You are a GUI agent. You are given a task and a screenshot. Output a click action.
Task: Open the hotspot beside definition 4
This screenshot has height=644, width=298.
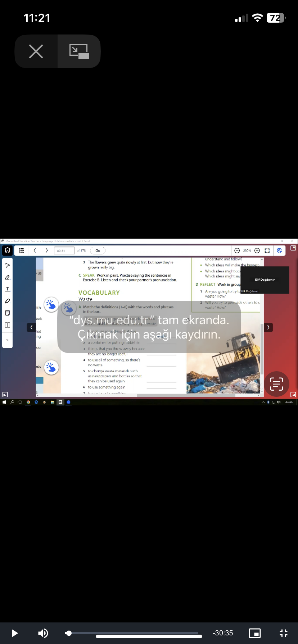[x=51, y=368]
